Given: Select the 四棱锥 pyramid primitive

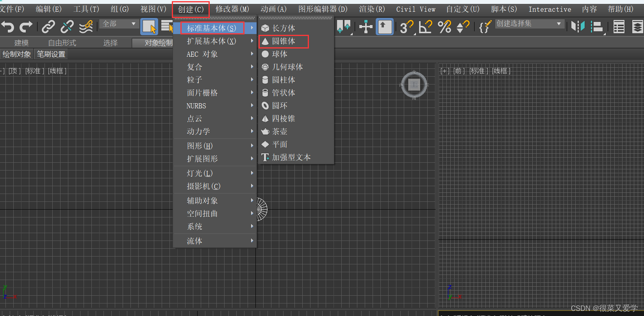Looking at the screenshot, I should 296,118.
